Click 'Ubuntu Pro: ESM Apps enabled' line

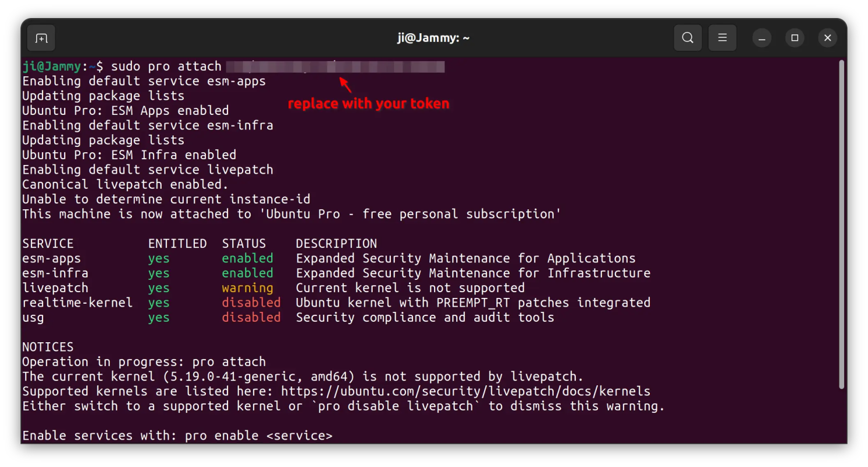coord(125,110)
